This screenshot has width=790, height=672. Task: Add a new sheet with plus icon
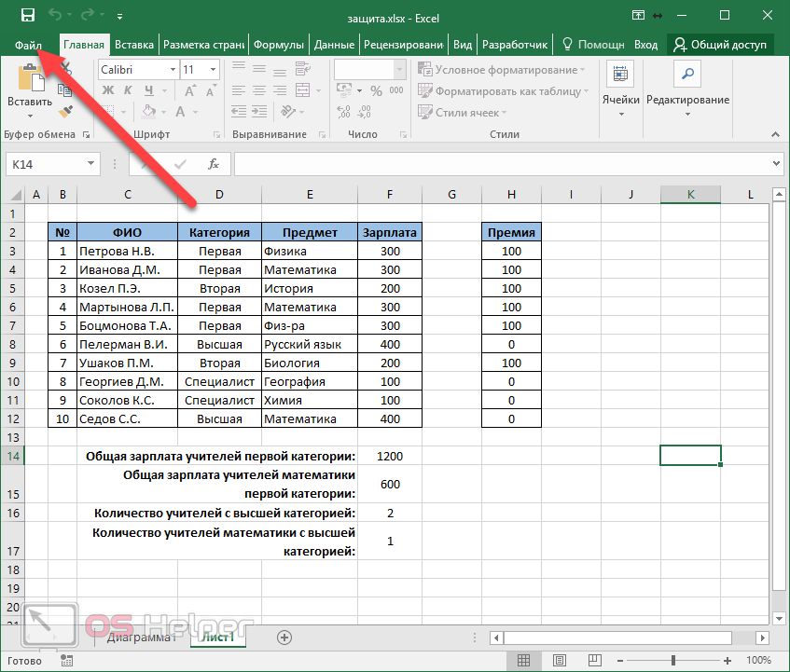point(284,638)
